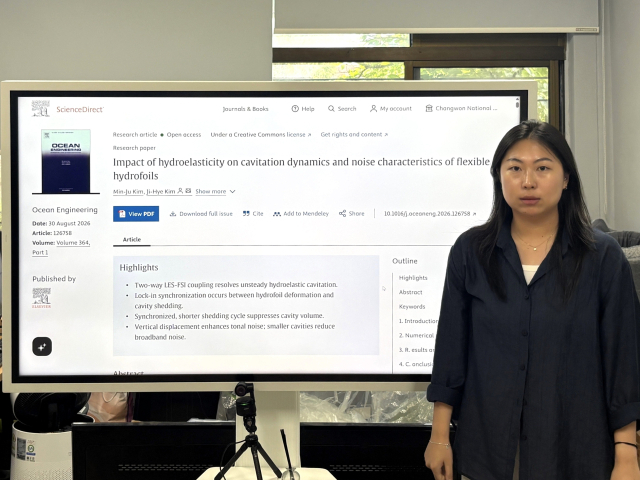Click the dark AI sparkle assistant button
The height and width of the screenshot is (480, 640).
point(42,347)
